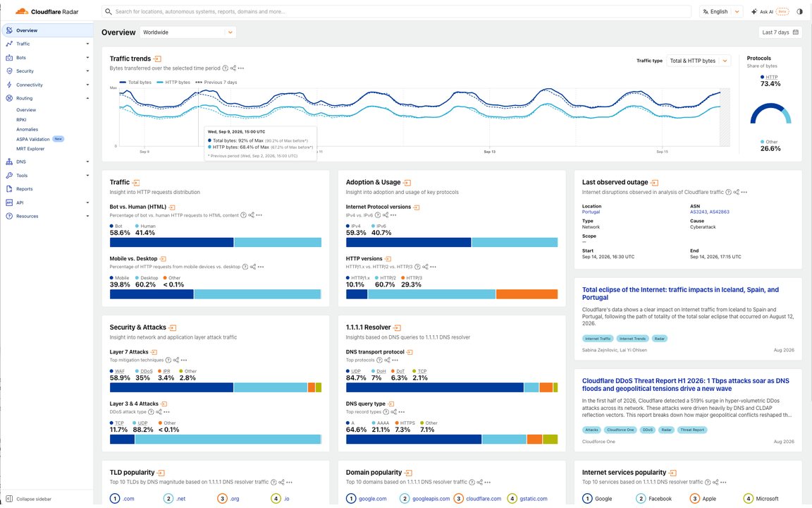
Task: Open the AS3243 ASN link
Action: 699,212
